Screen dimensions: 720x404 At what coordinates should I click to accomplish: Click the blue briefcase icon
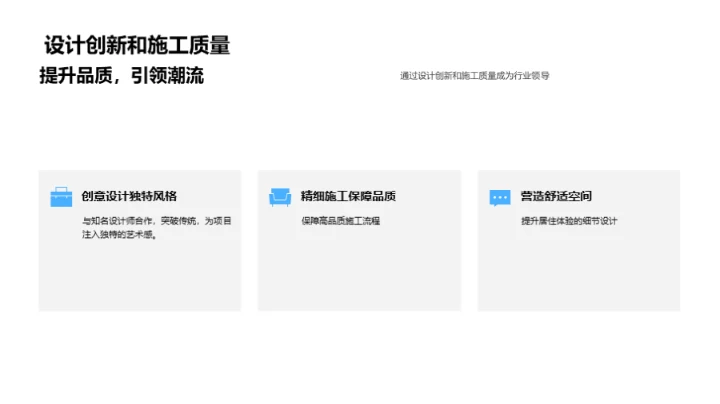tap(61, 197)
